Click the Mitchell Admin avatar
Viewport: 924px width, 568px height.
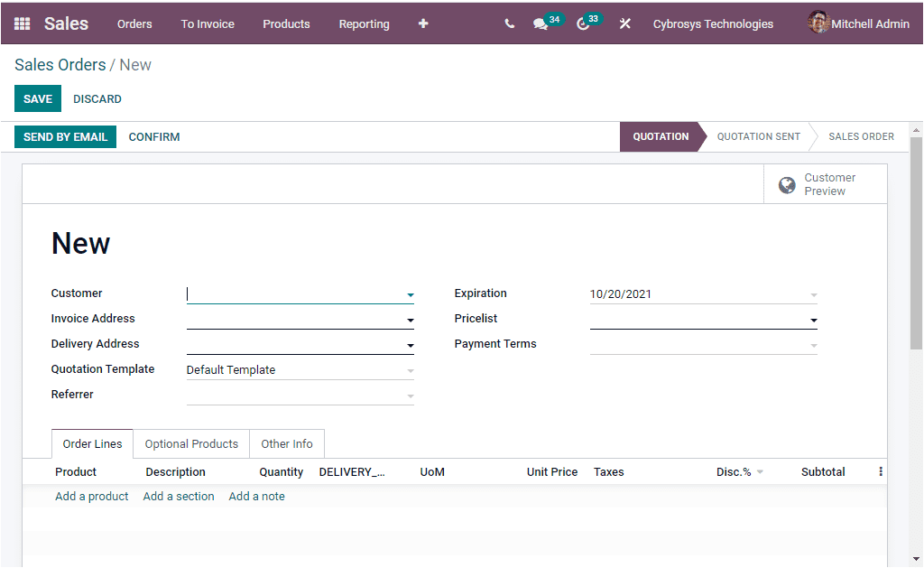point(818,23)
